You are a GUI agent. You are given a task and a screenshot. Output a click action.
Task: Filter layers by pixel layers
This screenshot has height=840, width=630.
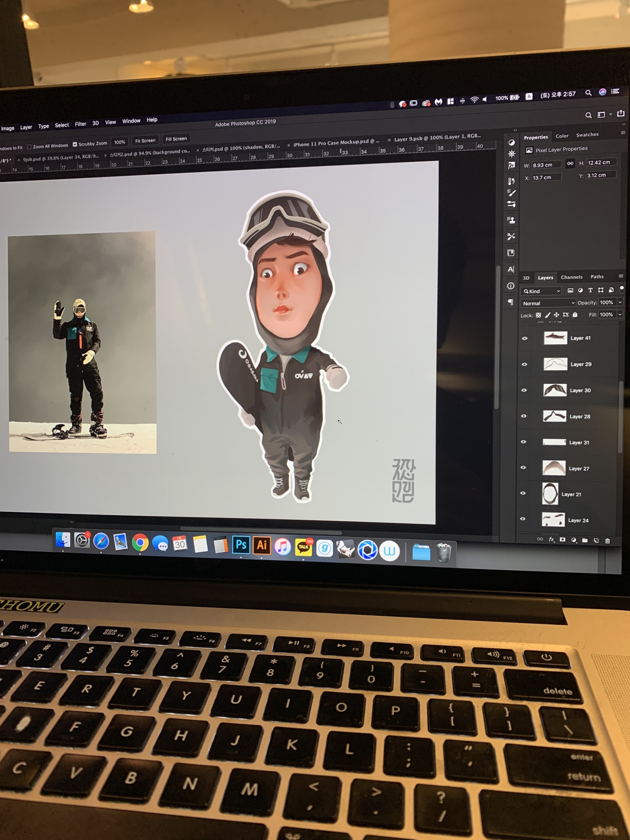(571, 290)
